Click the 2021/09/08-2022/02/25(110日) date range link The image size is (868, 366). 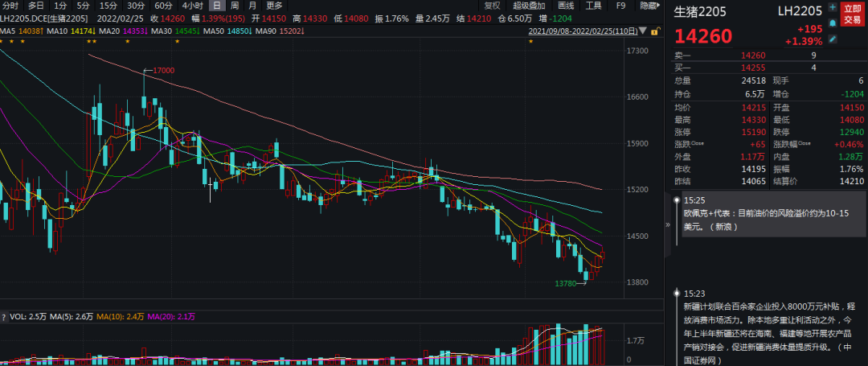coord(583,31)
